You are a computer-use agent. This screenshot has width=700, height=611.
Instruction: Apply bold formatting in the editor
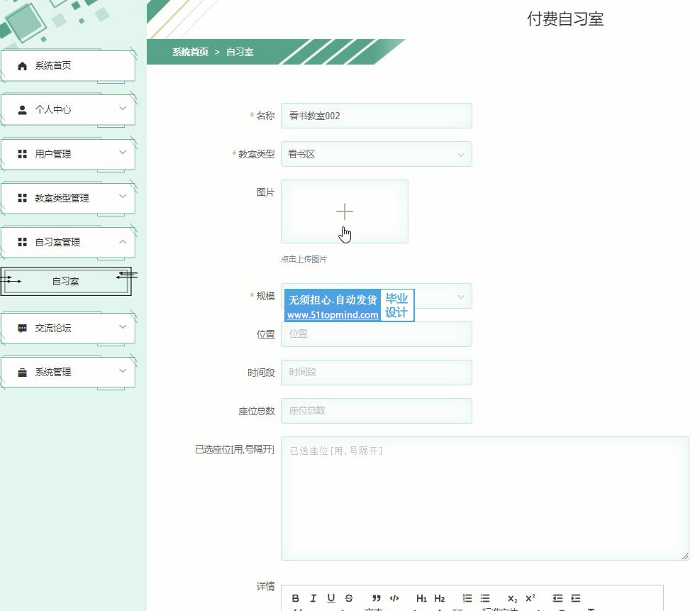[x=296, y=598]
